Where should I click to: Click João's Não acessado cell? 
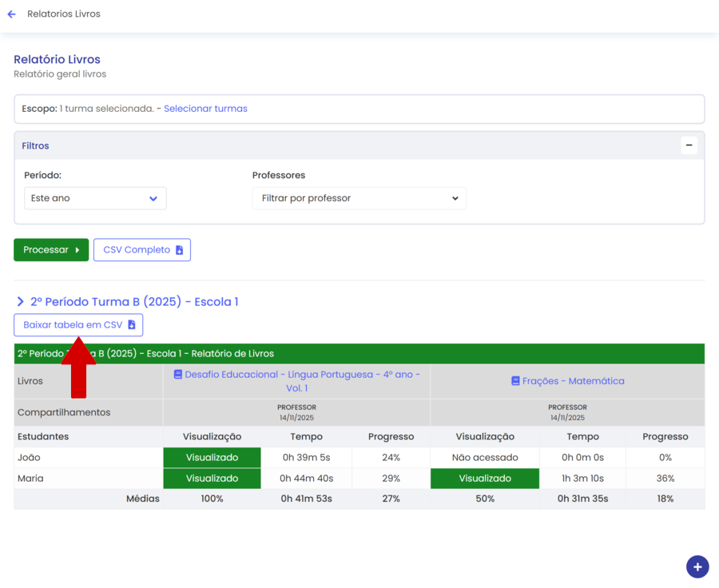coord(484,458)
